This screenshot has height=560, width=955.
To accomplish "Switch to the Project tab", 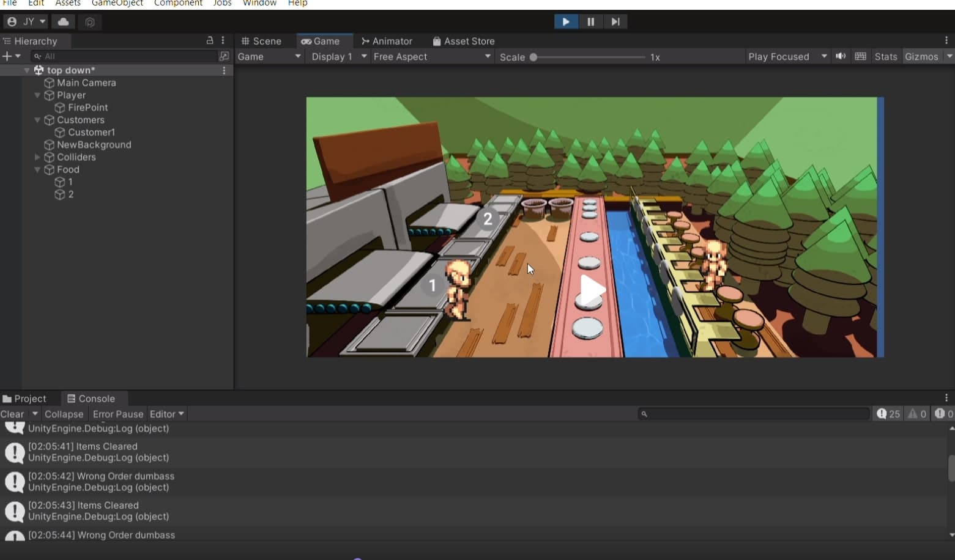I will click(24, 399).
